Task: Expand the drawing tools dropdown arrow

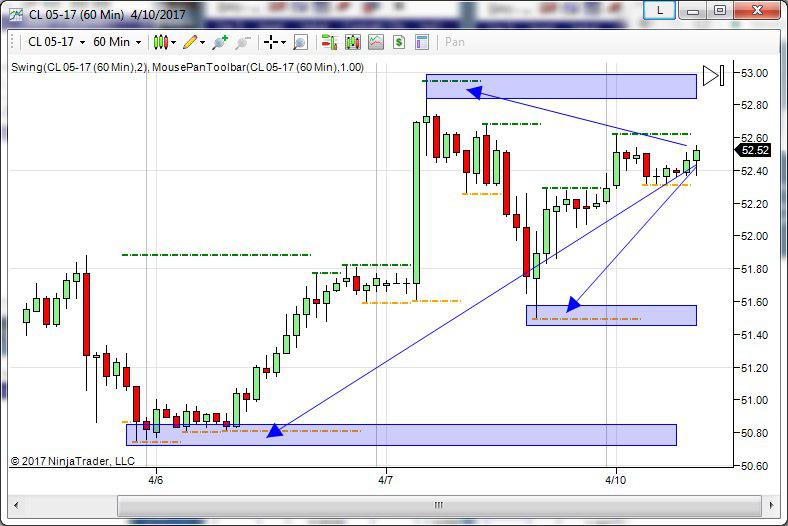Action: 203,43
